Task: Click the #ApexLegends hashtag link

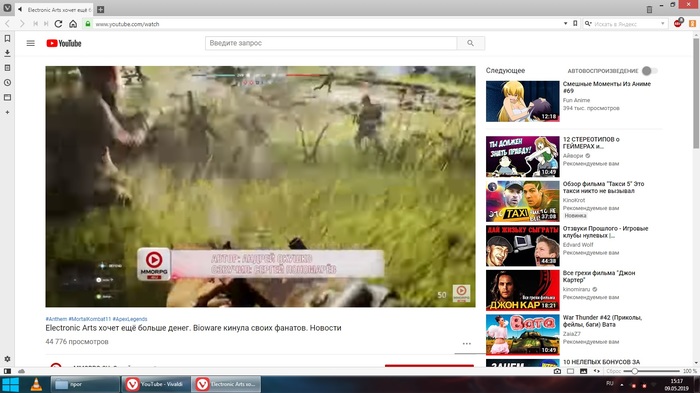Action: tap(130, 319)
